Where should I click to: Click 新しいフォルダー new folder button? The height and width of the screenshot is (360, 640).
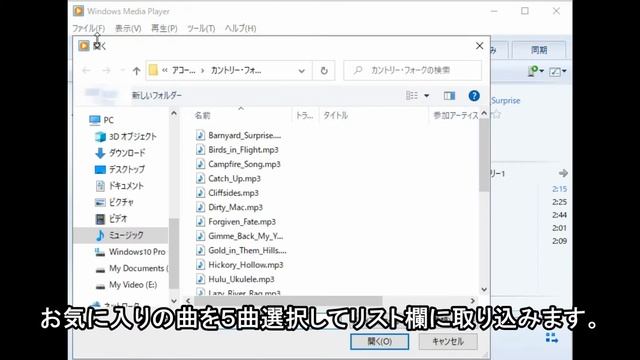point(157,95)
